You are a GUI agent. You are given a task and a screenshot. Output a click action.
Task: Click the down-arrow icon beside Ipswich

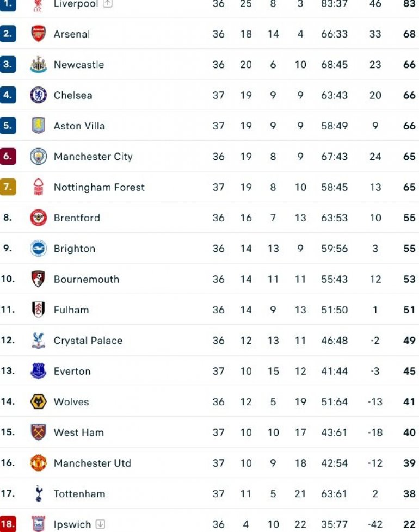tap(100, 525)
